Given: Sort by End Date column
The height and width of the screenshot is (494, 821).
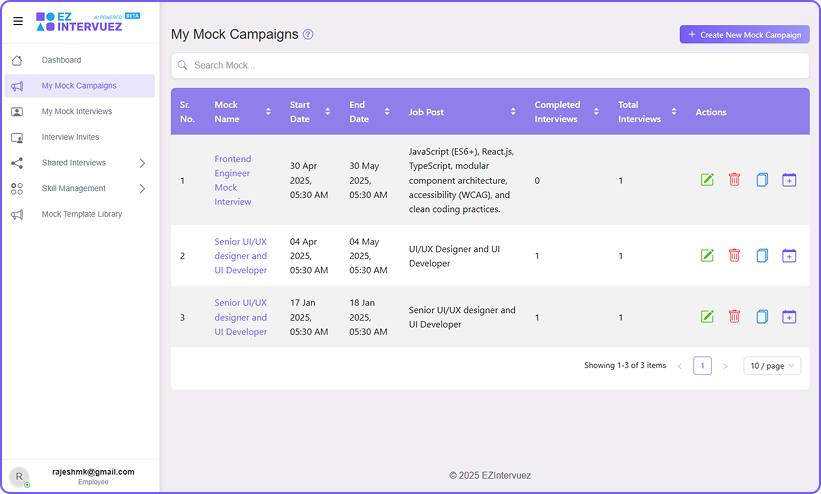Looking at the screenshot, I should coord(387,112).
